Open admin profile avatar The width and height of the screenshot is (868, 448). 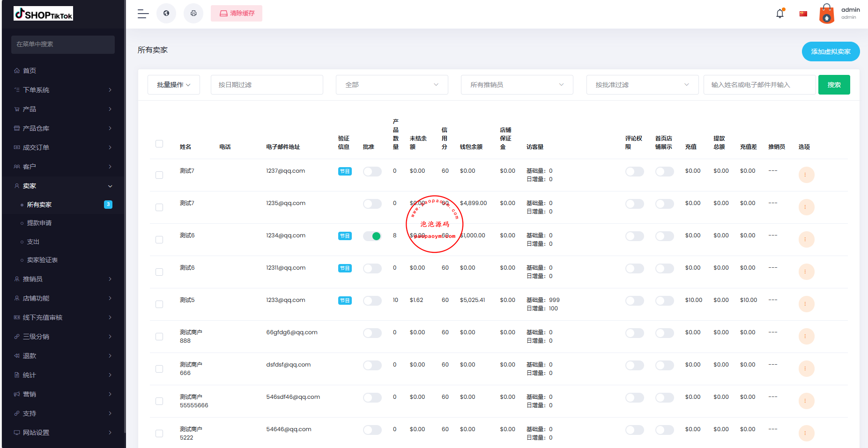pos(826,14)
